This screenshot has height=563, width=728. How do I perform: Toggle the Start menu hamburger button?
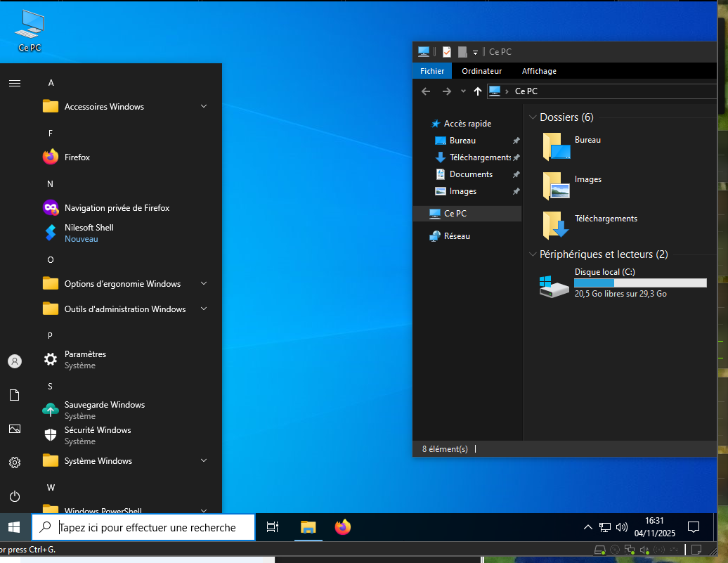[15, 83]
